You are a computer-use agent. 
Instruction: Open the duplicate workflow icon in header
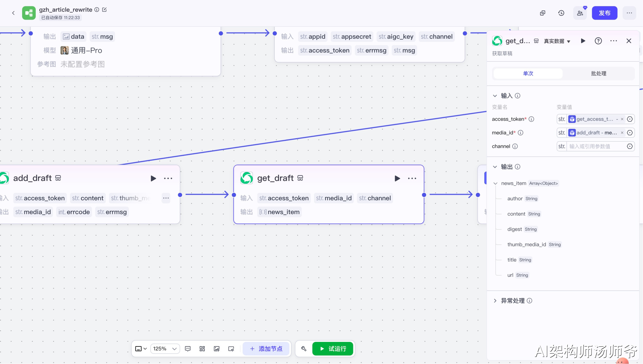543,13
